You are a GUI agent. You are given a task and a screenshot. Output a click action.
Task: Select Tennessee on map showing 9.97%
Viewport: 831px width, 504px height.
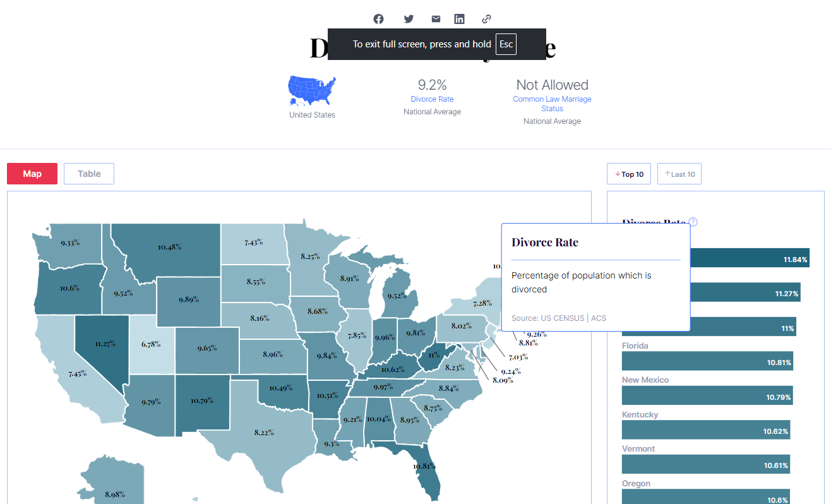pos(383,387)
